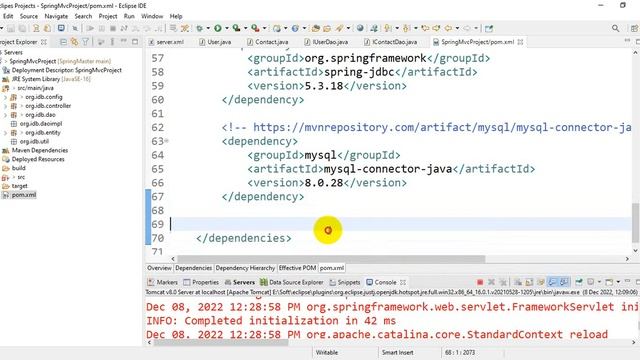Maximize the Project Explorer panel

pyautogui.click(x=135, y=42)
